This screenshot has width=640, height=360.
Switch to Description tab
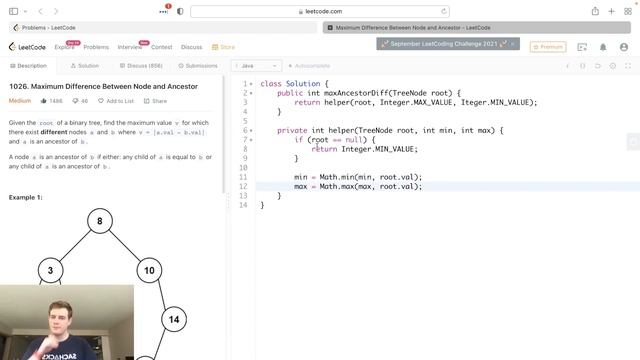[28, 66]
